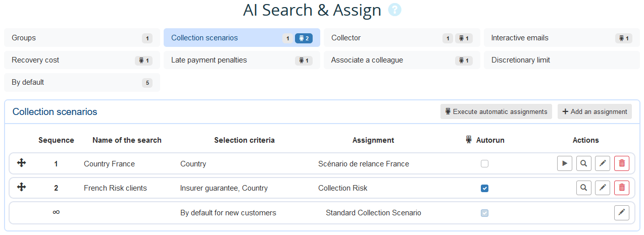Viewport: 644px width, 235px height.
Task: Click the default row Autorun checkbox
Action: [484, 213]
